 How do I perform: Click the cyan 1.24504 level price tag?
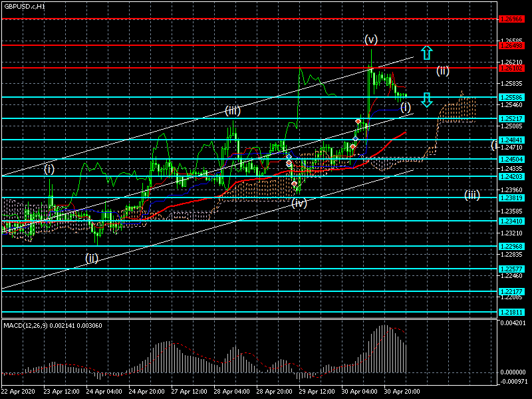pyautogui.click(x=511, y=159)
